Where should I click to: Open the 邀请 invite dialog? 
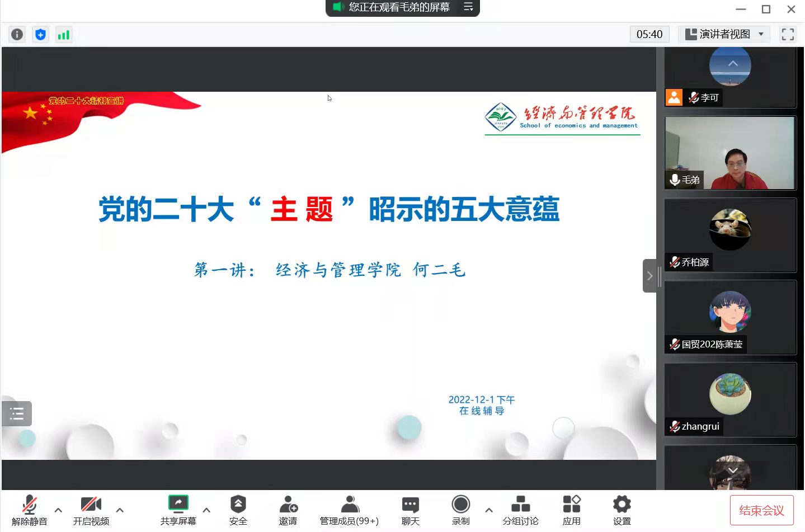click(x=288, y=510)
